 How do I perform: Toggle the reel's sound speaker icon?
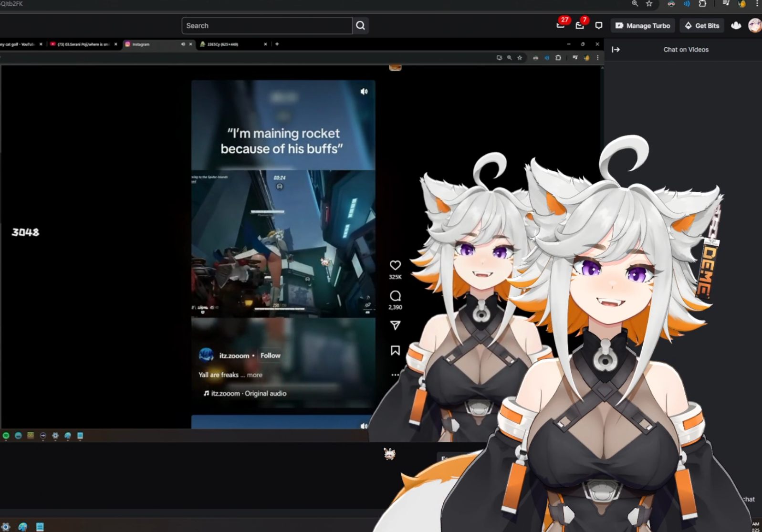click(364, 92)
